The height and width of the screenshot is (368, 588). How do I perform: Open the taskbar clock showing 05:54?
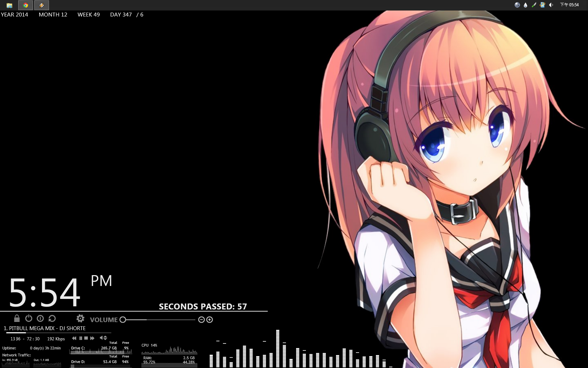click(569, 5)
